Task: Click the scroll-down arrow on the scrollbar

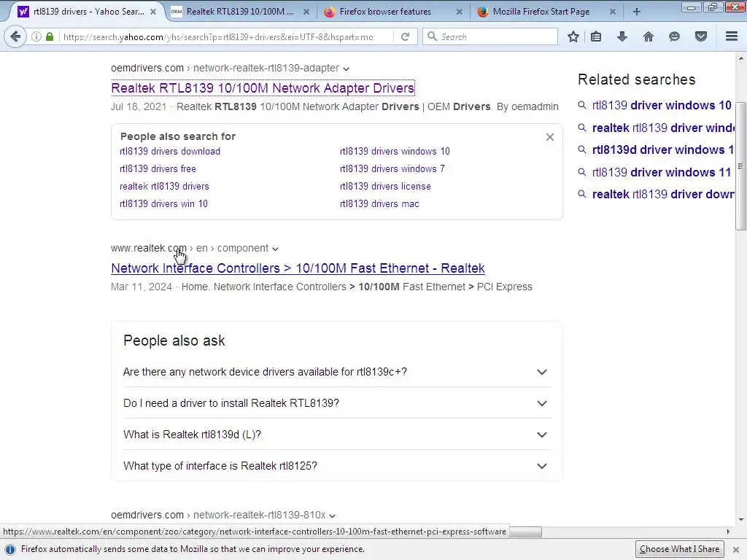Action: (x=740, y=519)
